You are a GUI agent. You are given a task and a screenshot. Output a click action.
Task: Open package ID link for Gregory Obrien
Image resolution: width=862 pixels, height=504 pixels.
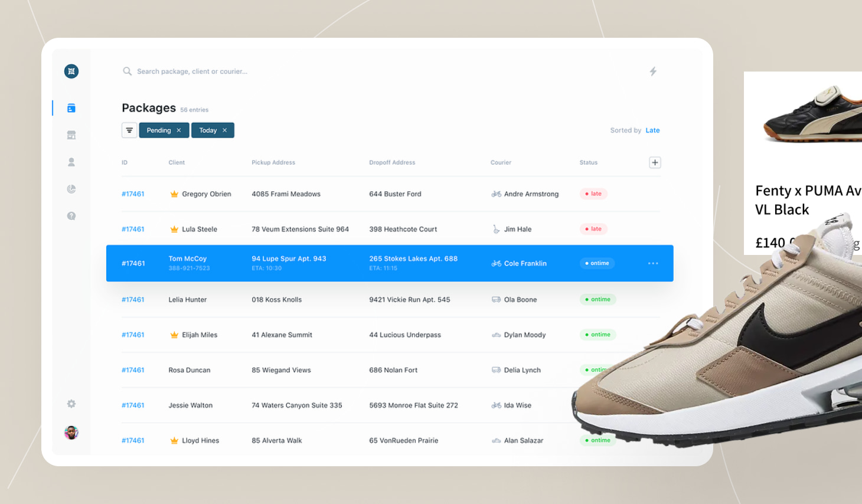[x=133, y=194]
